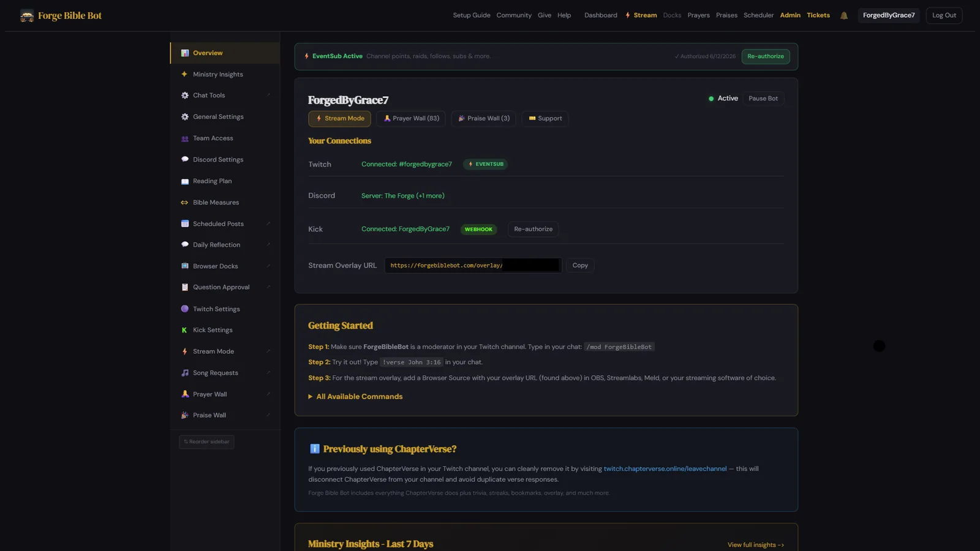Click the Scheduled Posts calendar icon
The width and height of the screenshot is (980, 551).
coord(185,224)
